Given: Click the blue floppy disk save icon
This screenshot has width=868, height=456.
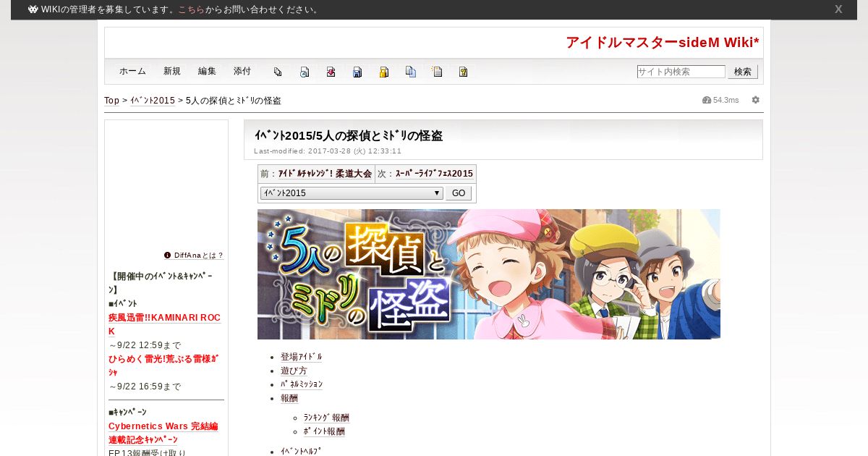Looking at the screenshot, I should (357, 72).
